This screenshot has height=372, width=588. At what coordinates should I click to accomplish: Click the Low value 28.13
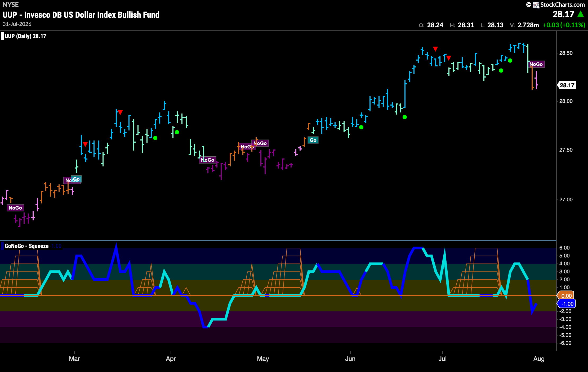495,25
